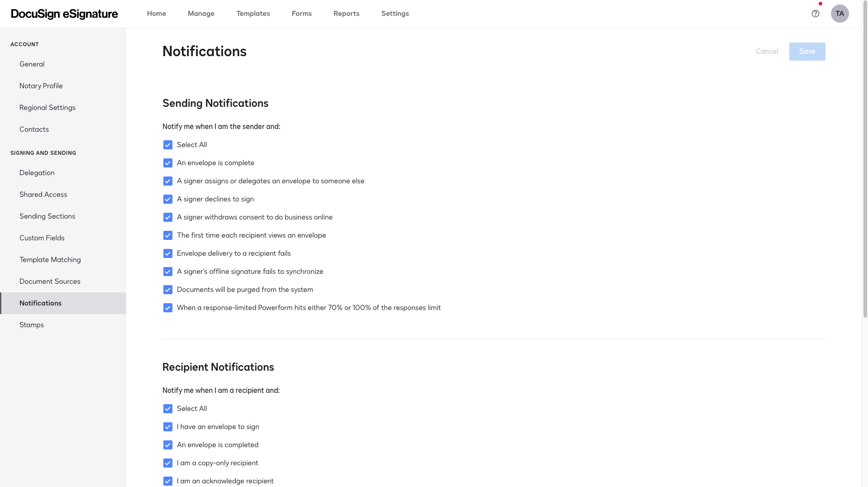Select Stamps in the sidebar
Image resolution: width=868 pixels, height=487 pixels.
tap(32, 325)
